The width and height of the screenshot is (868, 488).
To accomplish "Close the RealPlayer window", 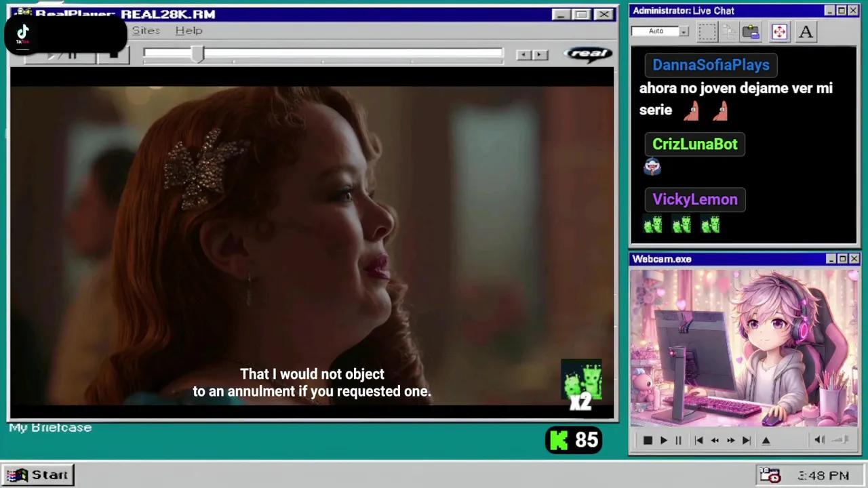I will pyautogui.click(x=603, y=14).
